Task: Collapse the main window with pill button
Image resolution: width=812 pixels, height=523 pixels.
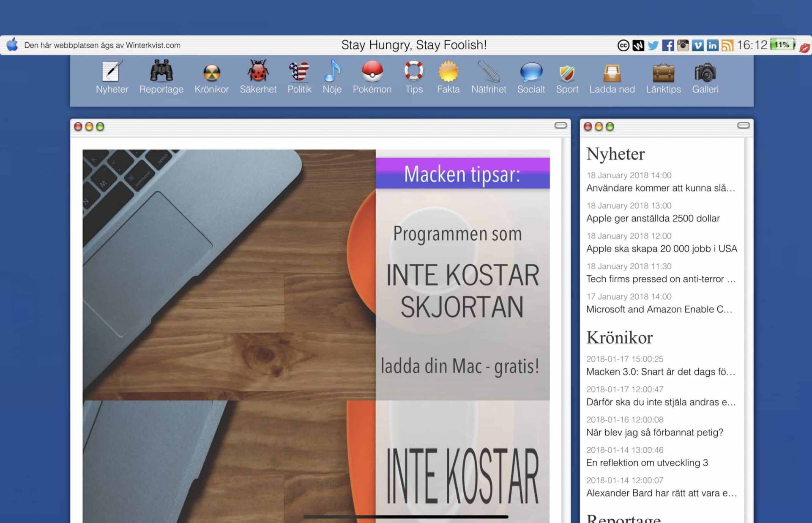Action: (560, 125)
